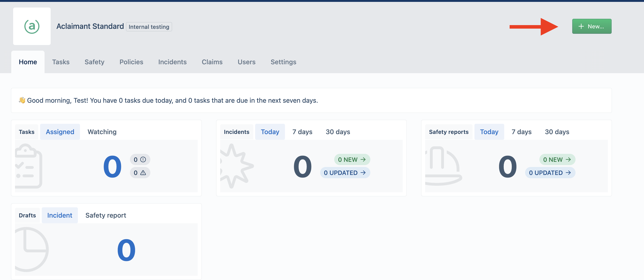Select the Watching tasks filter

click(102, 132)
